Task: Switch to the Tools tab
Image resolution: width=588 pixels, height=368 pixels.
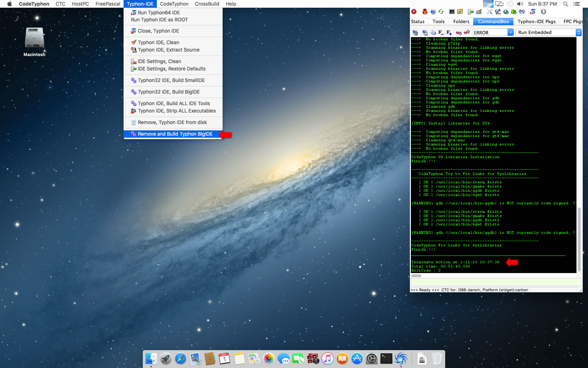Action: tap(439, 21)
